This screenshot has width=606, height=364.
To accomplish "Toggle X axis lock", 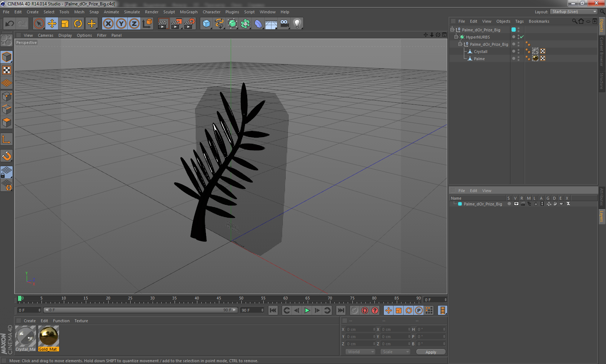I will pos(108,24).
